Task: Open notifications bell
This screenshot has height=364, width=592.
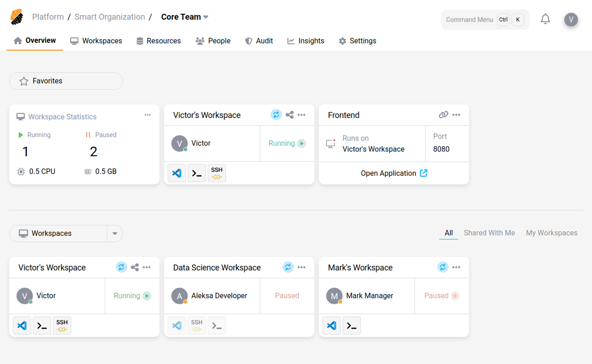Action: [545, 19]
